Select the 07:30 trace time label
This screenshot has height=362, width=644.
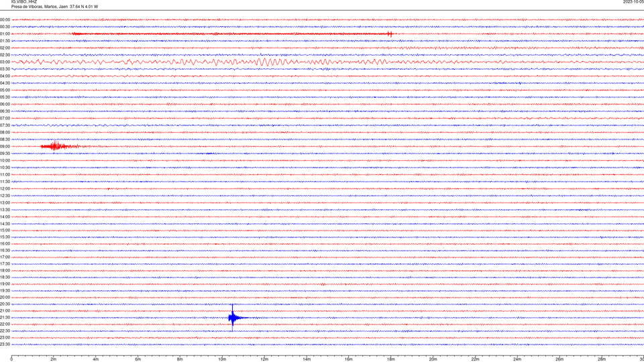[x=5, y=125]
